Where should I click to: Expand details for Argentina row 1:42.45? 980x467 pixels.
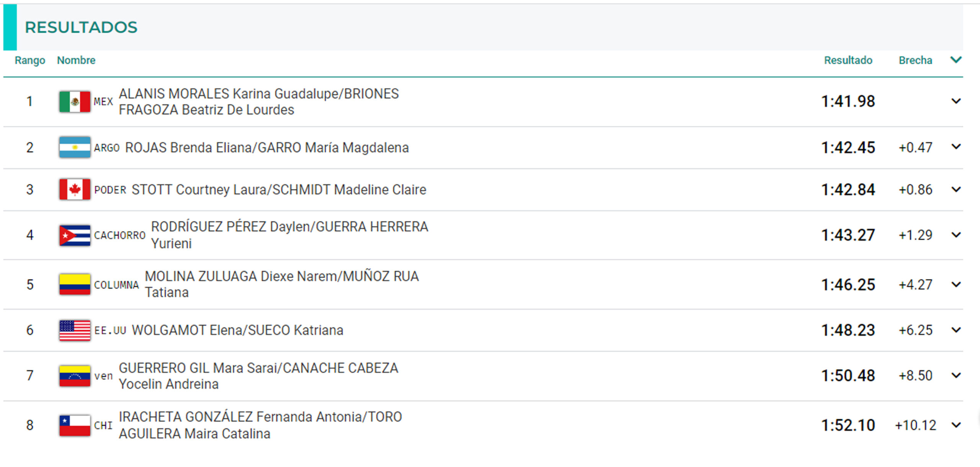(956, 147)
